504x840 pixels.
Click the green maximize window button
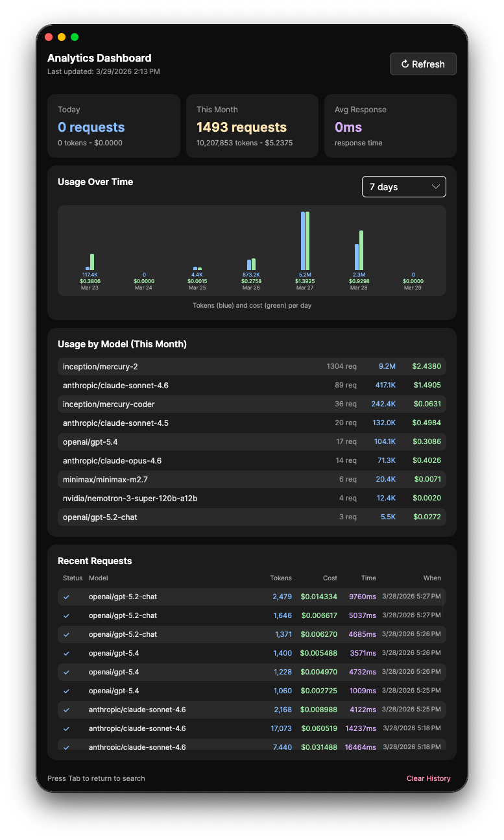pyautogui.click(x=75, y=37)
